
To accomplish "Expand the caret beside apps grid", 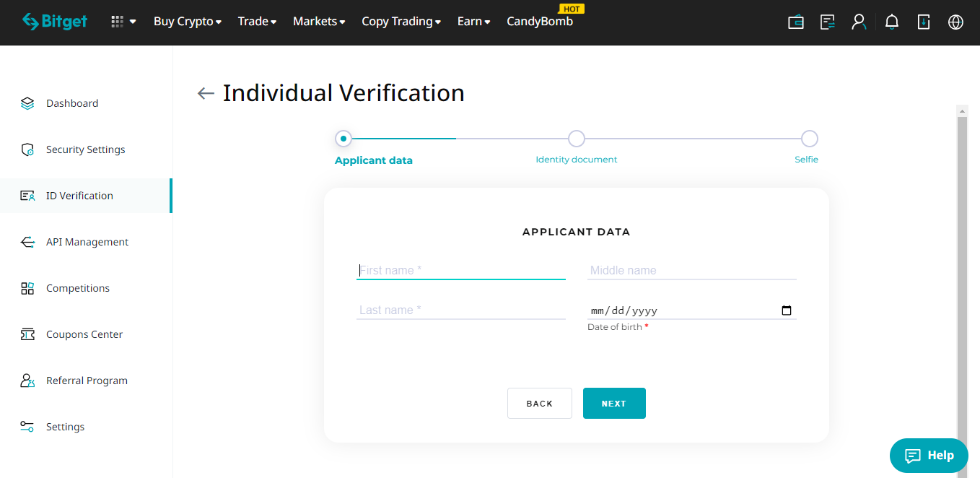I will [133, 22].
